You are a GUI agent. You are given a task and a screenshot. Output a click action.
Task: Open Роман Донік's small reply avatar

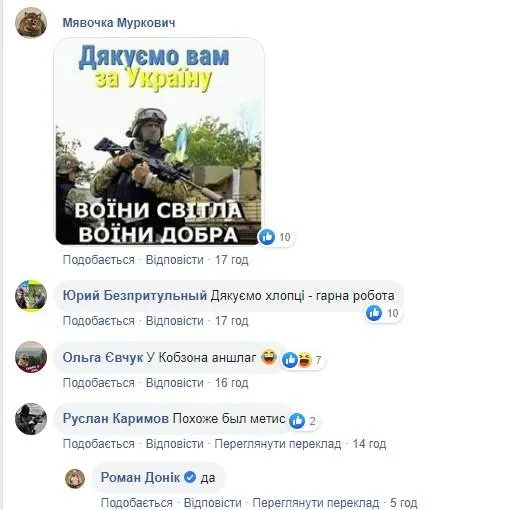[75, 478]
